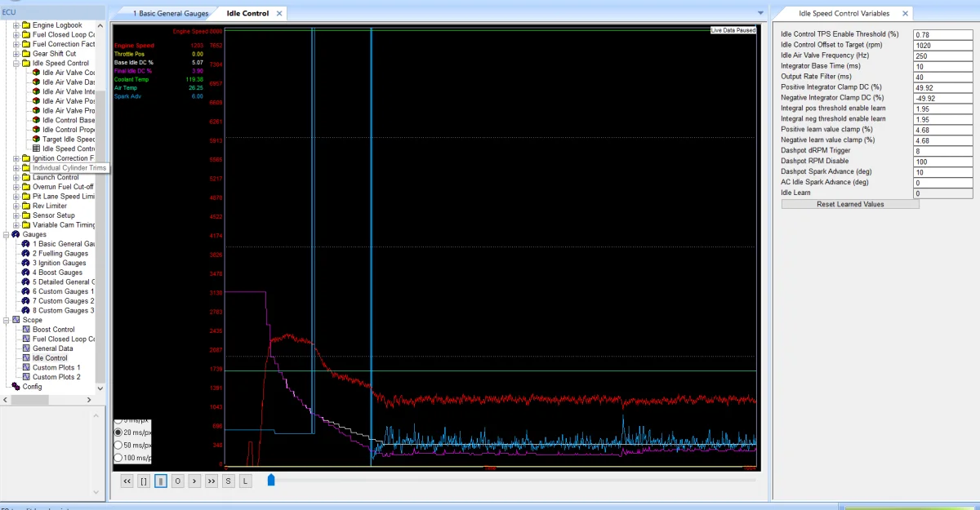Select the 50 ms/px radio button
Screen dimensions: 980x510
(x=118, y=445)
